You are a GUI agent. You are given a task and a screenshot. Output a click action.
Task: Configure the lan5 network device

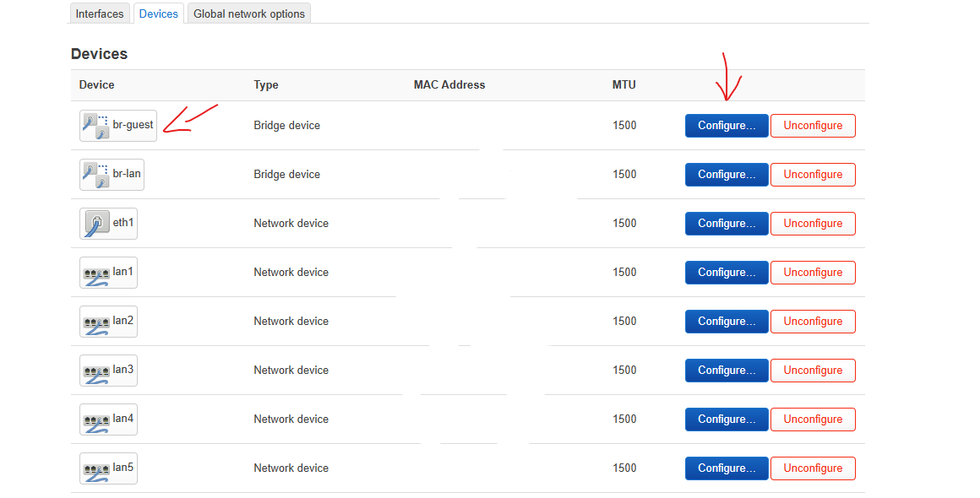click(727, 468)
